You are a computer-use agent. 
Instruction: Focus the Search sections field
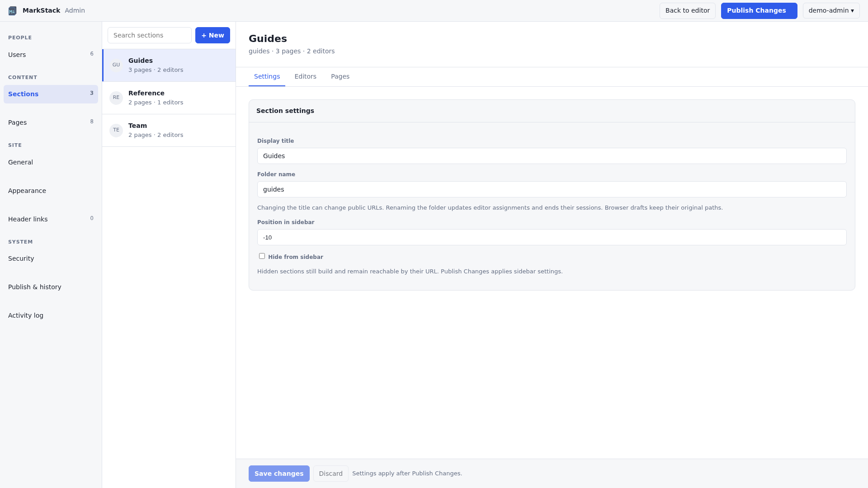150,35
